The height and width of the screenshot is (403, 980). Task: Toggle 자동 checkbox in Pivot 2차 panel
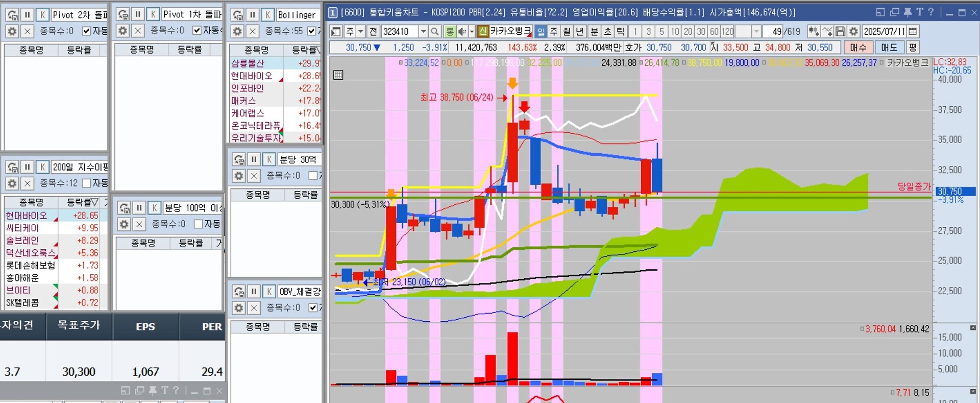click(x=86, y=31)
